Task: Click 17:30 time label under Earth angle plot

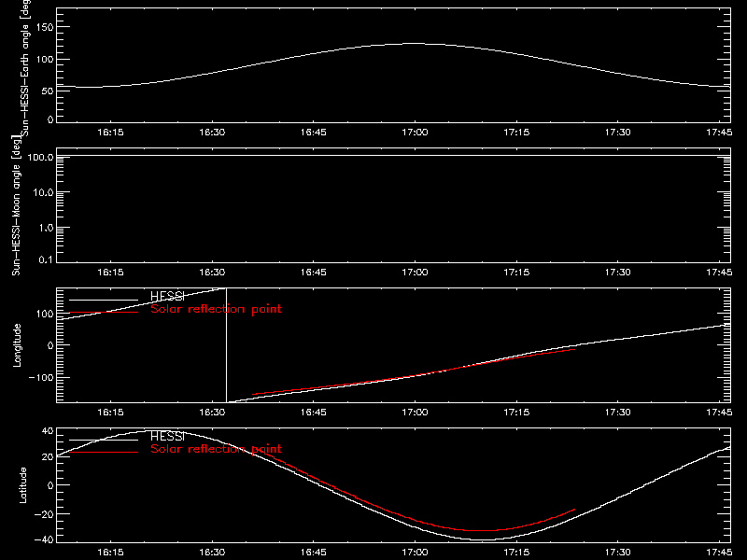Action: tap(618, 132)
